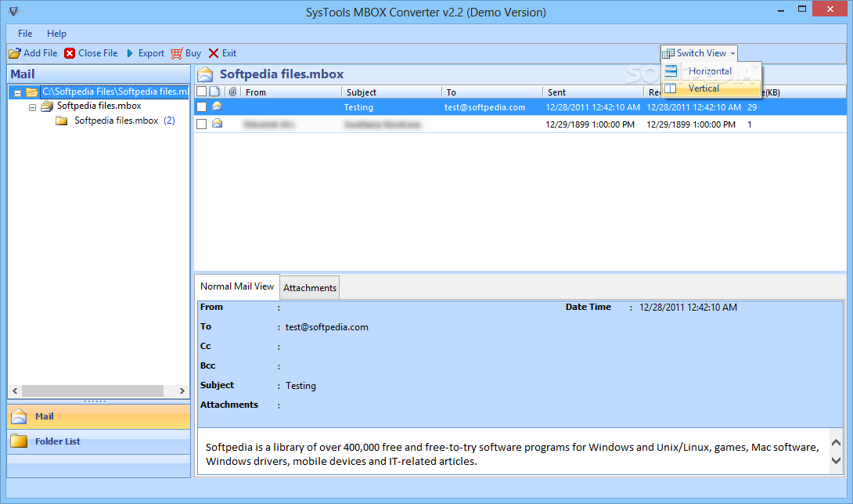The width and height of the screenshot is (853, 504).
Task: Click the message body scroll up arrow
Action: tap(836, 442)
